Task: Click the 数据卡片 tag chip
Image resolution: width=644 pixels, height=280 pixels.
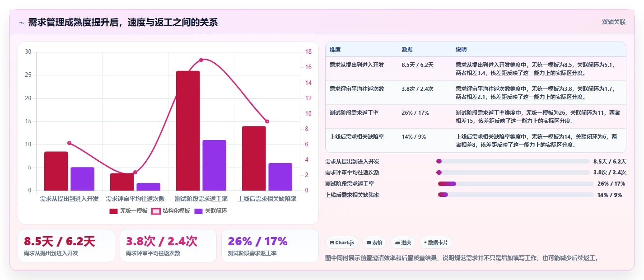Action: click(x=435, y=243)
